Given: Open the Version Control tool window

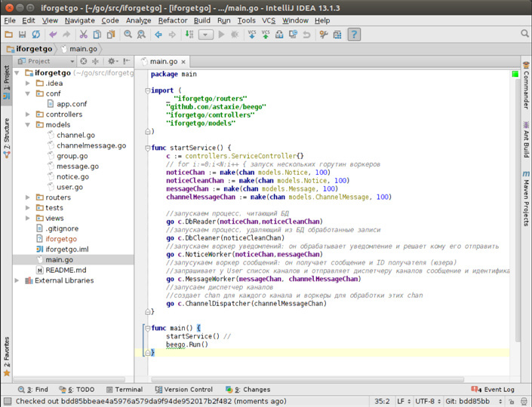Looking at the screenshot, I should (x=183, y=390).
